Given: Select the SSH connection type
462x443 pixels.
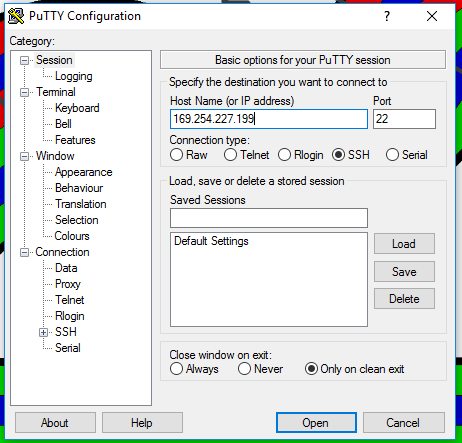Looking at the screenshot, I should coord(339,155).
